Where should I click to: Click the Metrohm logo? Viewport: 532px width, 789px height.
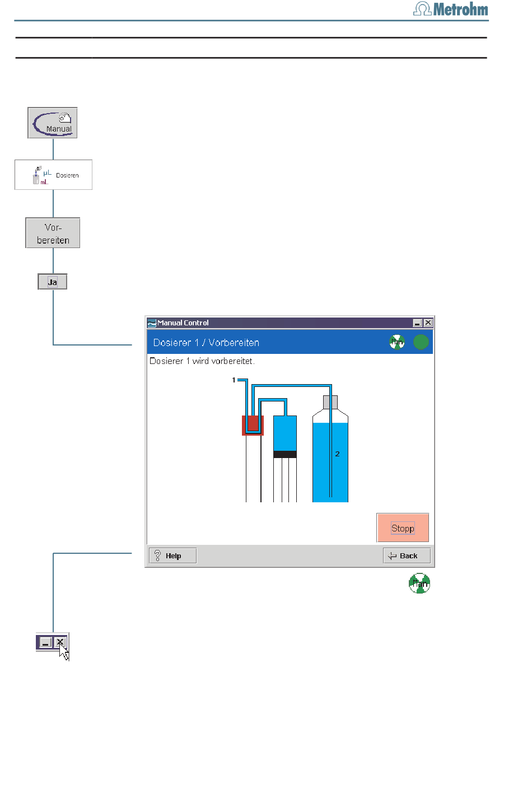pos(451,9)
